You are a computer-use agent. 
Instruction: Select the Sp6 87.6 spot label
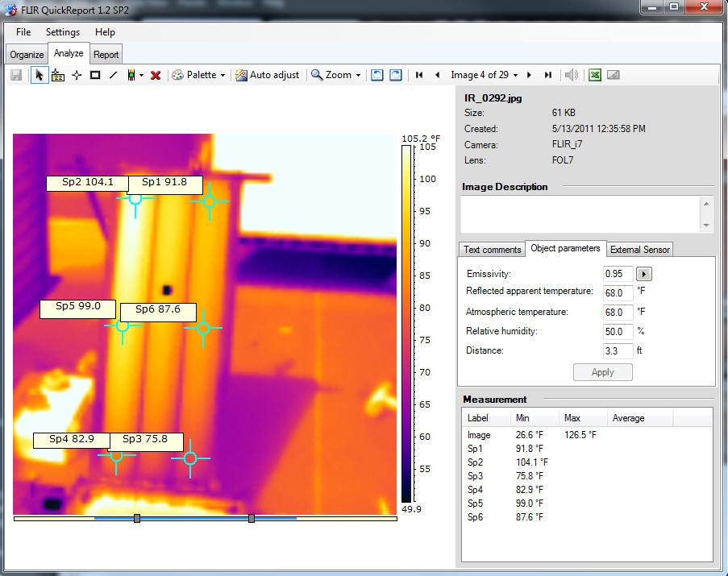[158, 312]
